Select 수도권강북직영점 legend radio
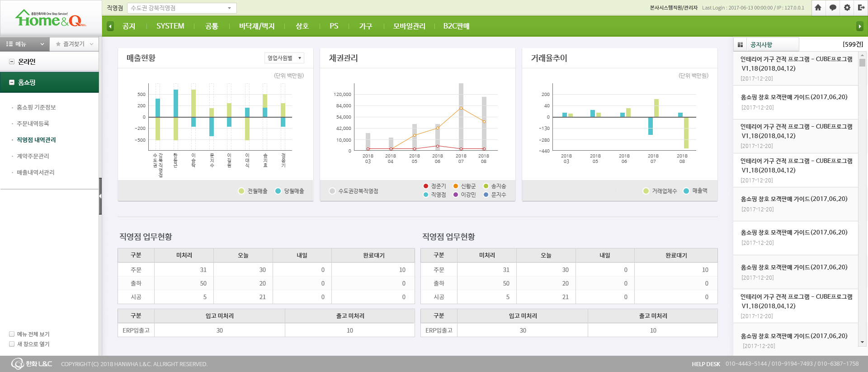The height and width of the screenshot is (372, 868). coord(333,191)
